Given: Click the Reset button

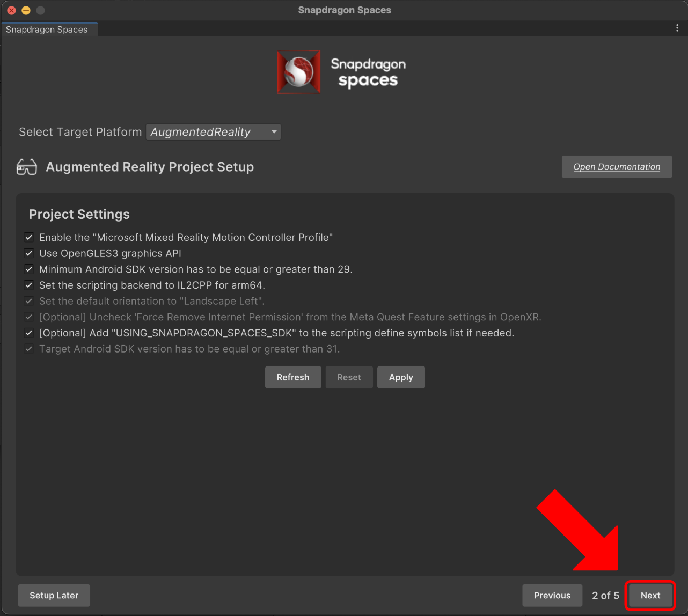Looking at the screenshot, I should coord(349,377).
